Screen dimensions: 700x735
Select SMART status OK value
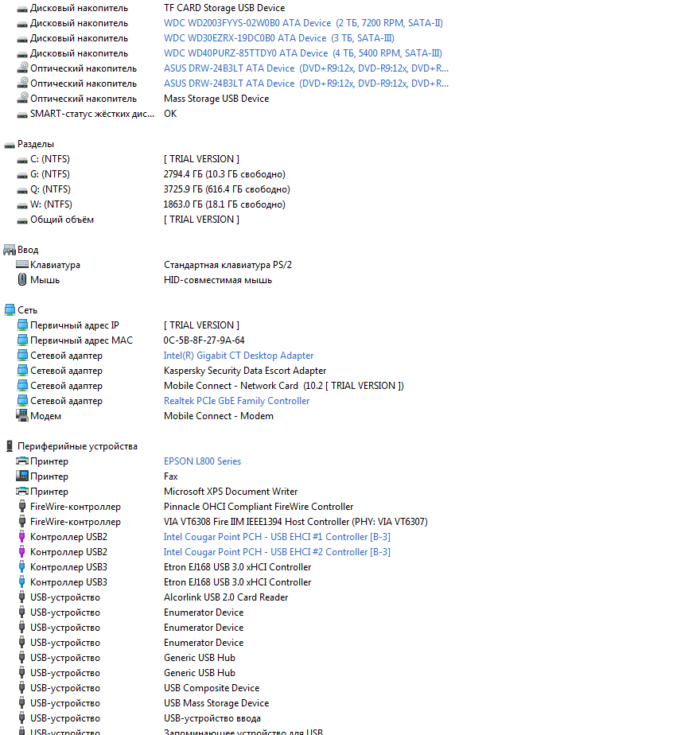[x=170, y=114]
